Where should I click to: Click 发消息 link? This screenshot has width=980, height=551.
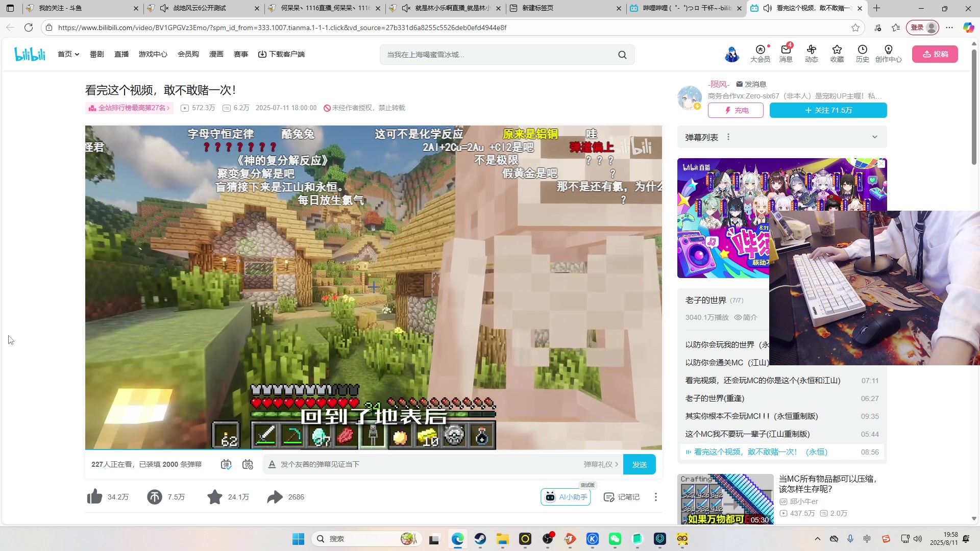[x=751, y=84]
